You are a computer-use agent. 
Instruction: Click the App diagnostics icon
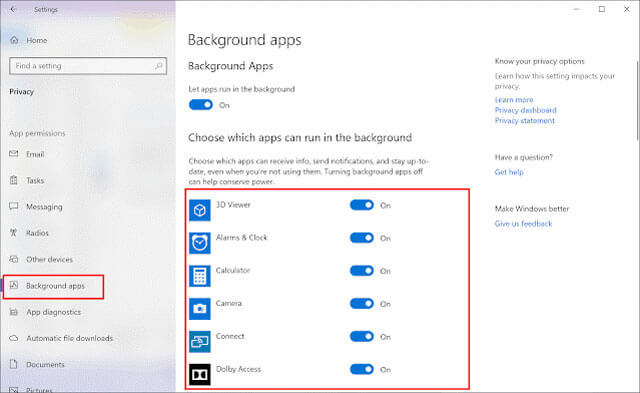coord(14,312)
